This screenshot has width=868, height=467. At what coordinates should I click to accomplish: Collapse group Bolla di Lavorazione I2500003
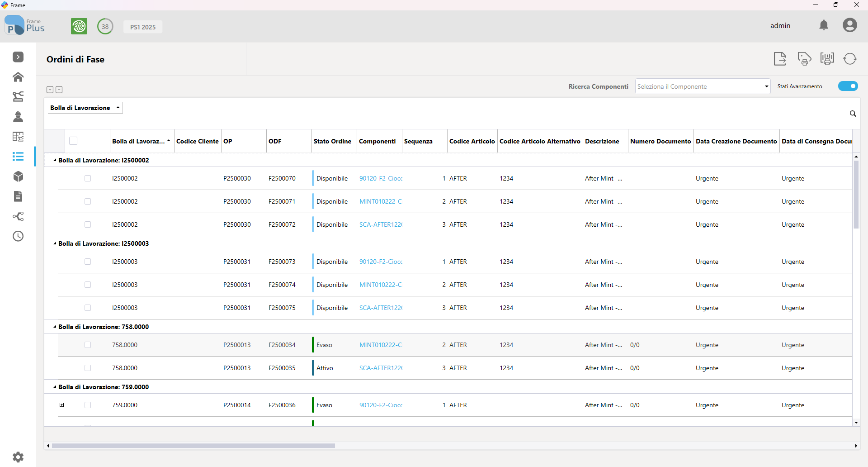(55, 243)
